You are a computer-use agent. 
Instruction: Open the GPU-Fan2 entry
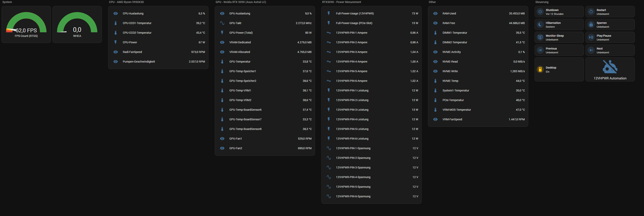pyautogui.click(x=265, y=148)
